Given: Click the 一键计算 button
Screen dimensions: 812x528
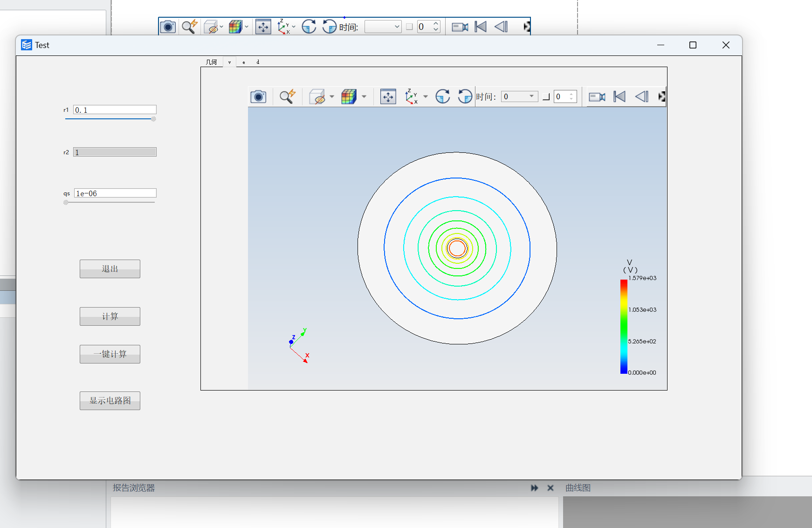Looking at the screenshot, I should pos(110,354).
